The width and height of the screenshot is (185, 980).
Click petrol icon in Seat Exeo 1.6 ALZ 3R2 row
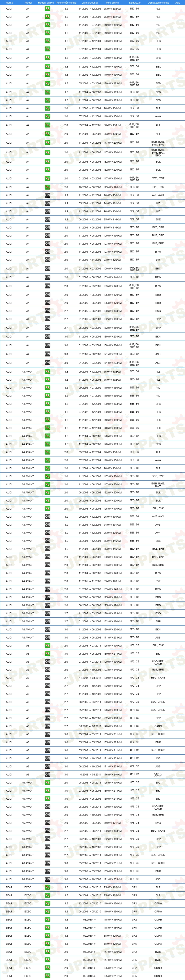[47, 888]
